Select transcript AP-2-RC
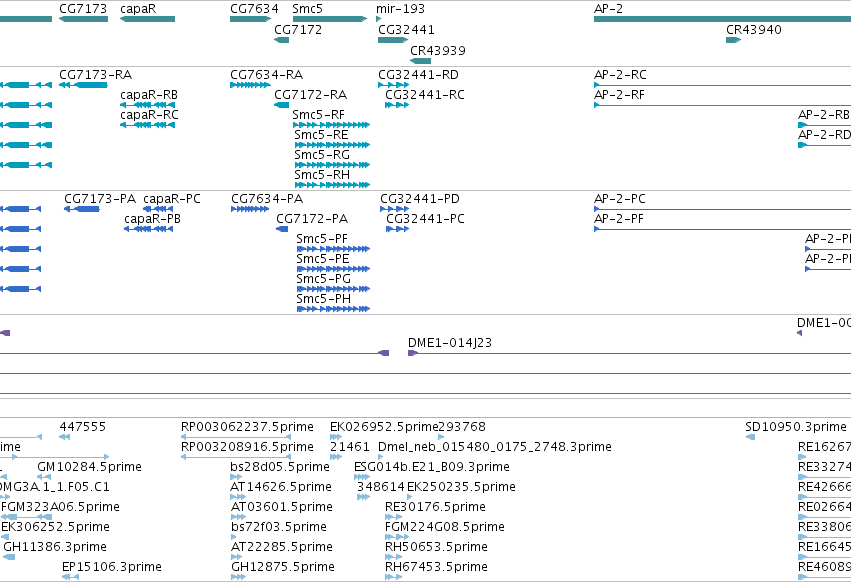This screenshot has height=582, width=851. pyautogui.click(x=620, y=75)
